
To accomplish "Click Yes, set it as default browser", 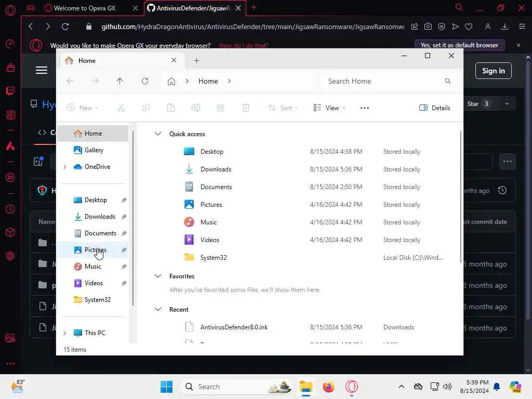I will (x=459, y=45).
